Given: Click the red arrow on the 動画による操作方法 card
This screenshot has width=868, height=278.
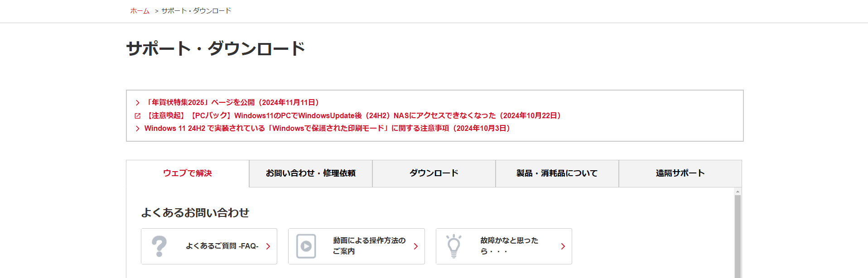Looking at the screenshot, I should [x=416, y=246].
